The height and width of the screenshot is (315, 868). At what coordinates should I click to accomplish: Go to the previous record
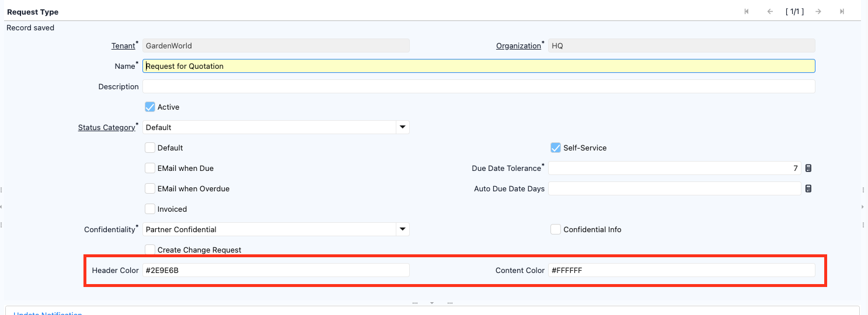[770, 12]
